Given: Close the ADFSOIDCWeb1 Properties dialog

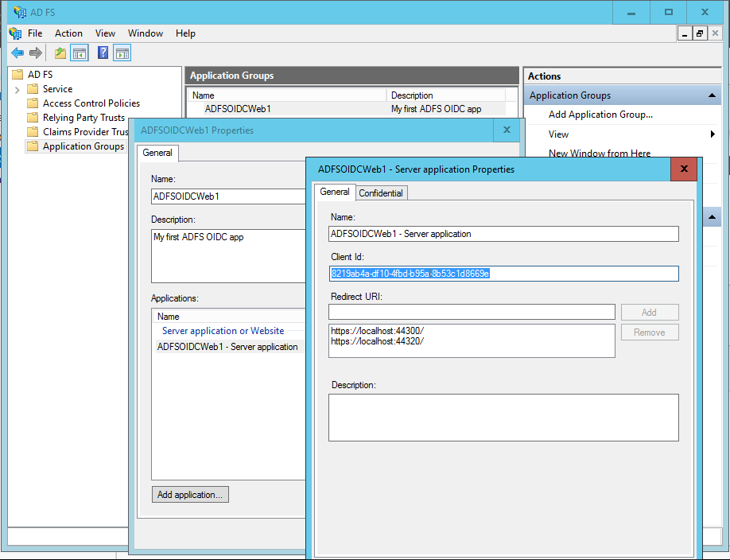Looking at the screenshot, I should click(x=507, y=130).
